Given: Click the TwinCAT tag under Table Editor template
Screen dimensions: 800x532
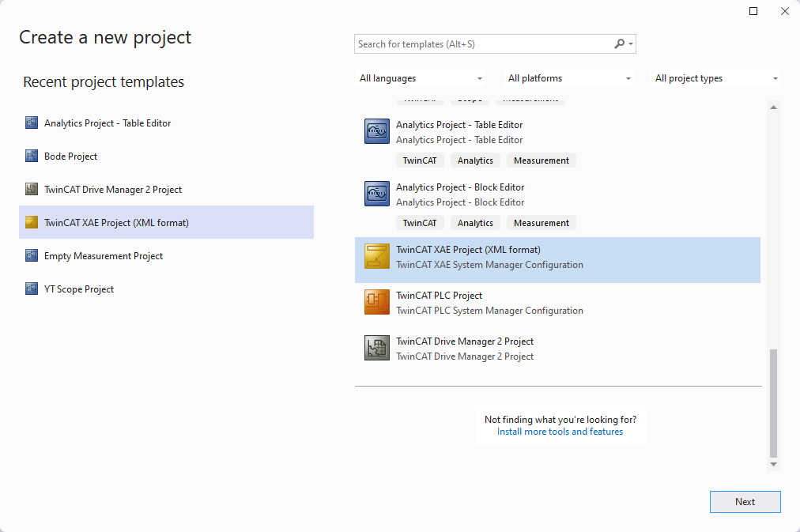Looking at the screenshot, I should [420, 160].
